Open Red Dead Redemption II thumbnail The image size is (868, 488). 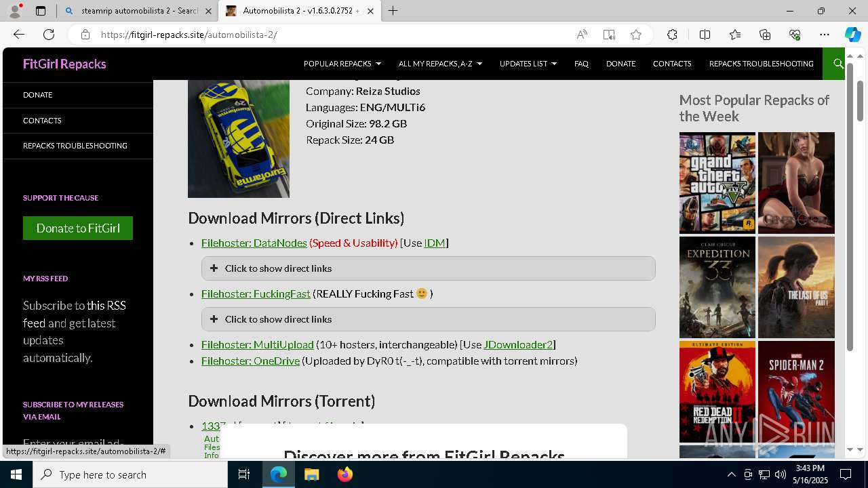(717, 392)
